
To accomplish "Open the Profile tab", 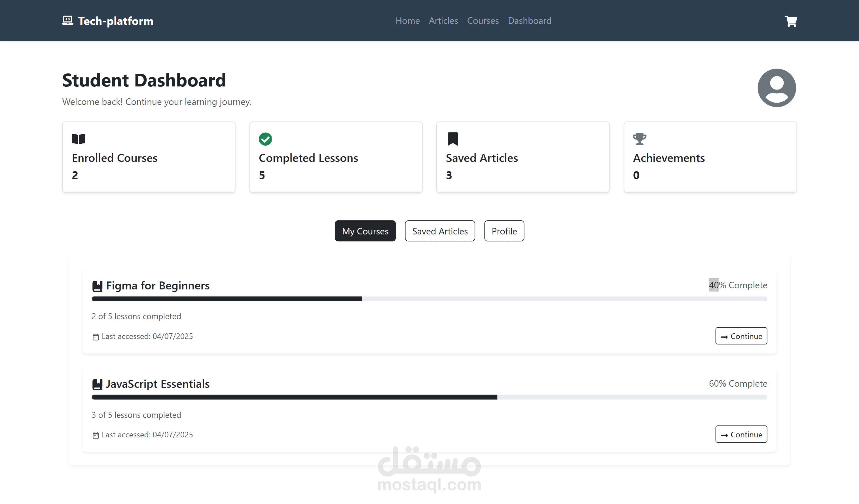I will tap(504, 231).
